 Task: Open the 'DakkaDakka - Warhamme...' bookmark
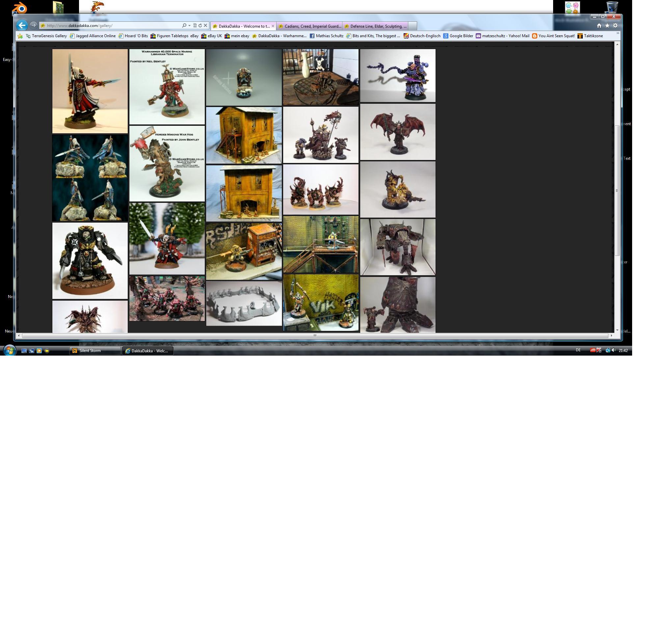coord(279,36)
